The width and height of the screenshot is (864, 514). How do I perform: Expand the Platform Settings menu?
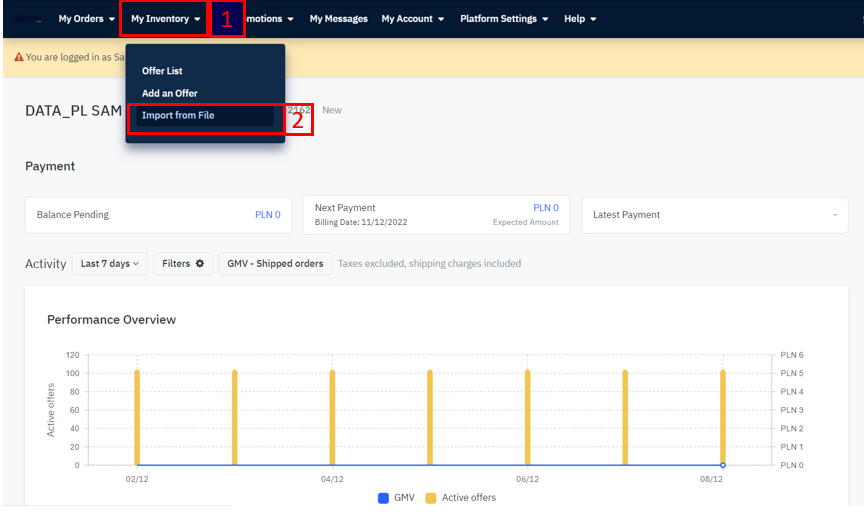coord(504,19)
